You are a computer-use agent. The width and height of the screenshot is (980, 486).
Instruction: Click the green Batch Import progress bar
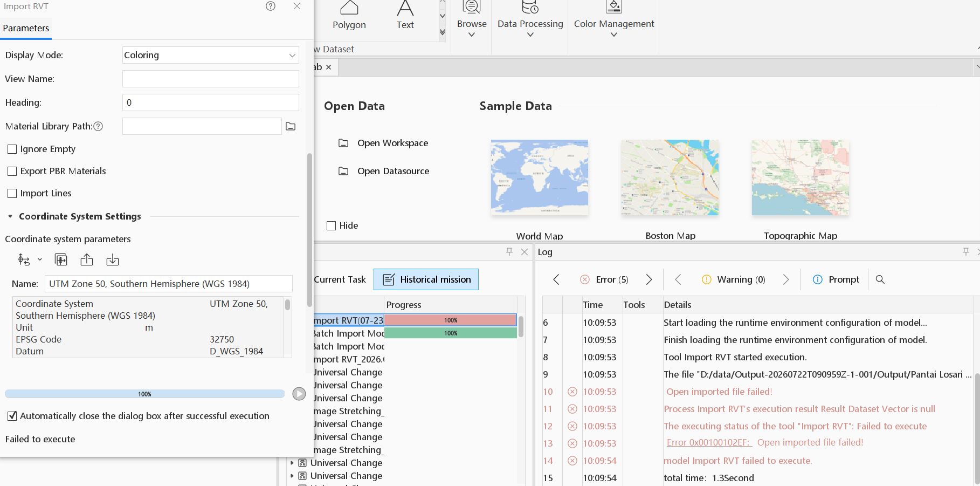(451, 333)
